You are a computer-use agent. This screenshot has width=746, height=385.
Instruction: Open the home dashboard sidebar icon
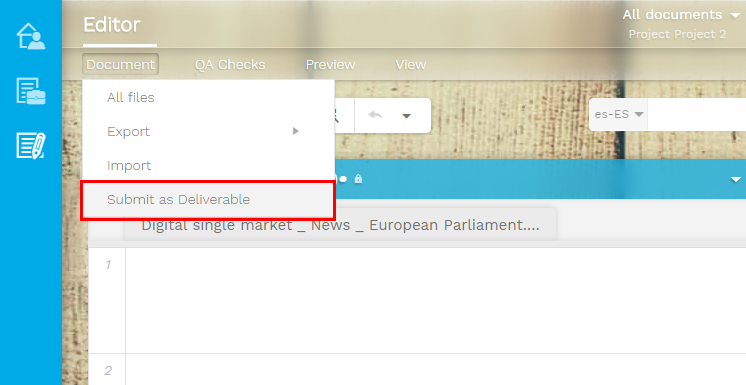[31, 36]
